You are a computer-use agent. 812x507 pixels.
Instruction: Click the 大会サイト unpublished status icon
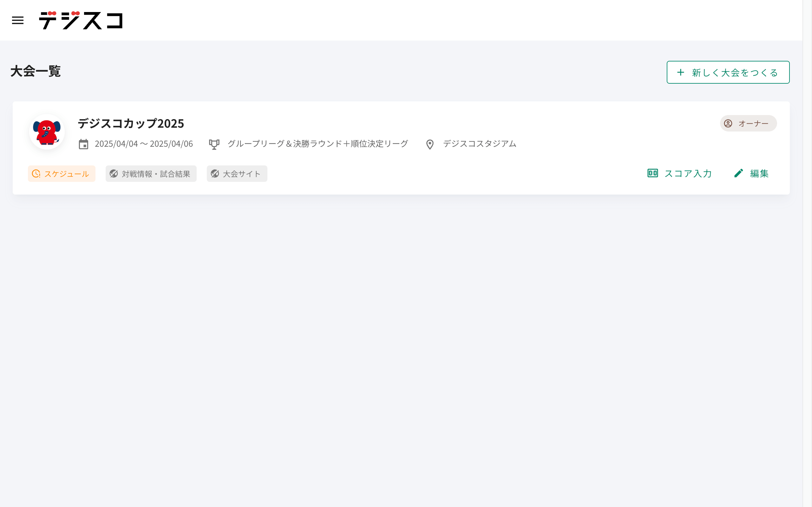215,174
